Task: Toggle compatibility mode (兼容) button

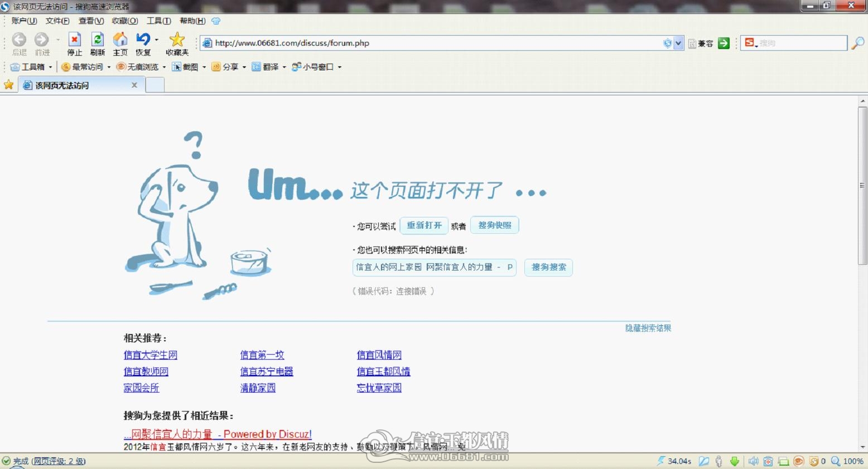Action: coord(701,43)
